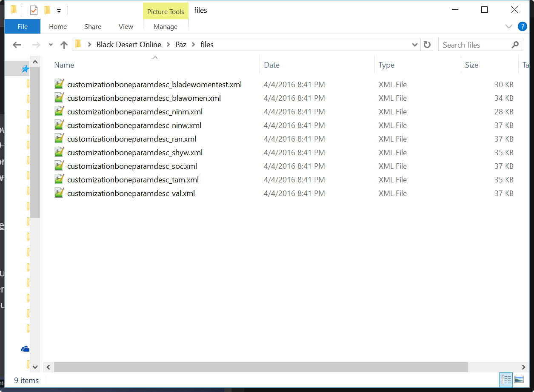Click Black Desert Online in breadcrumb path

129,45
